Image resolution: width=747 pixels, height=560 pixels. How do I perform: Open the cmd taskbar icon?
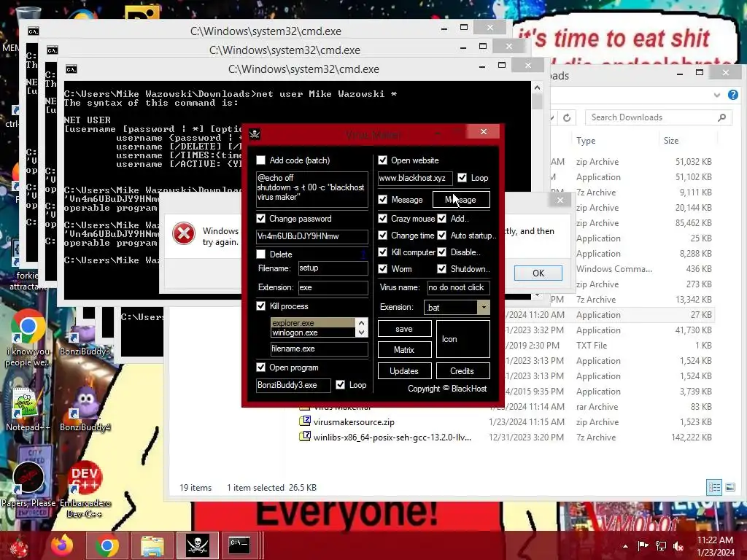(239, 545)
